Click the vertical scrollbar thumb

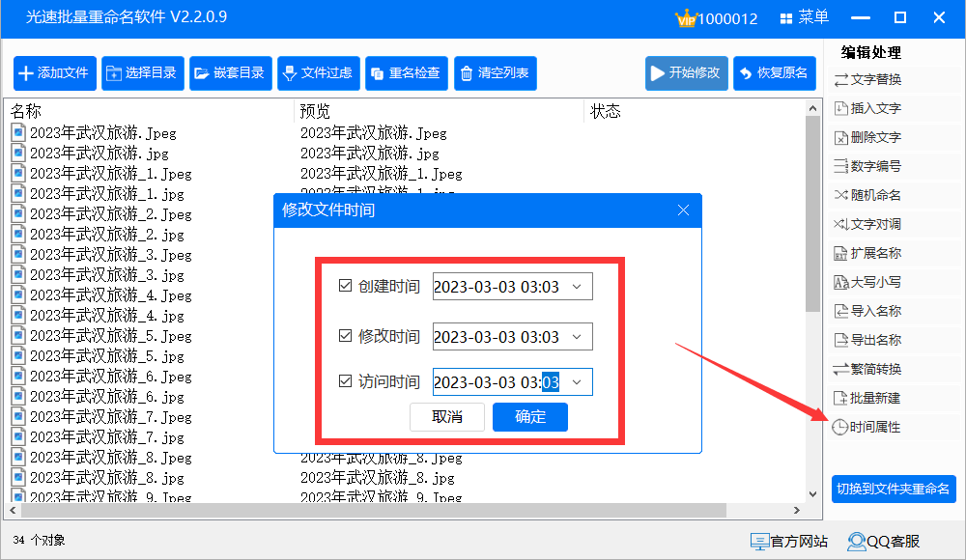click(812, 213)
